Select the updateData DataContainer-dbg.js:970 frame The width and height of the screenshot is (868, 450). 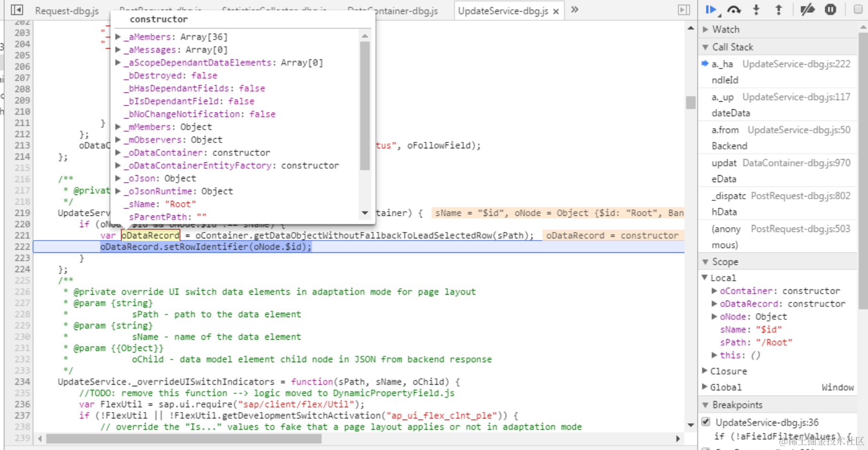pos(779,171)
